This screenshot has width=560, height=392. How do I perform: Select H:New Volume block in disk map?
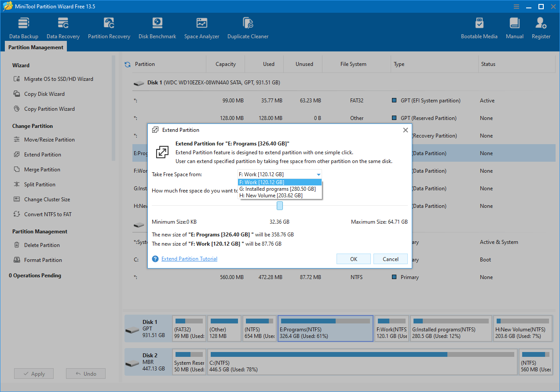(x=523, y=328)
